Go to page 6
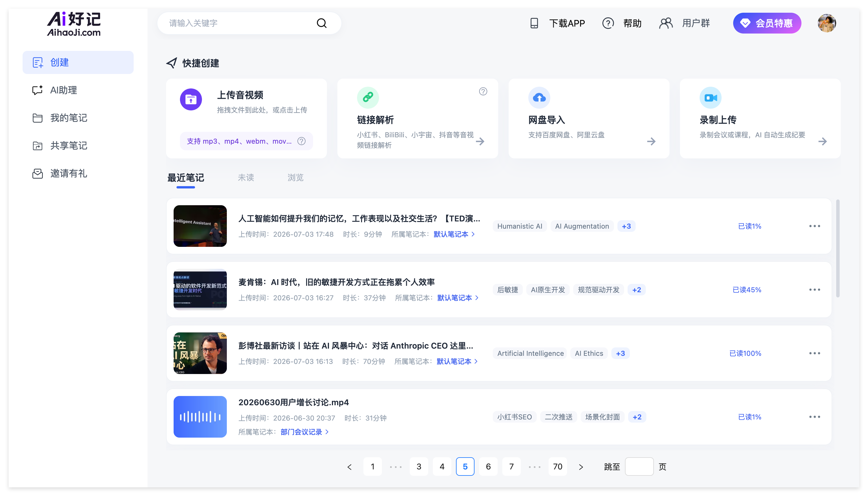Image resolution: width=868 pixels, height=496 pixels. tap(488, 466)
